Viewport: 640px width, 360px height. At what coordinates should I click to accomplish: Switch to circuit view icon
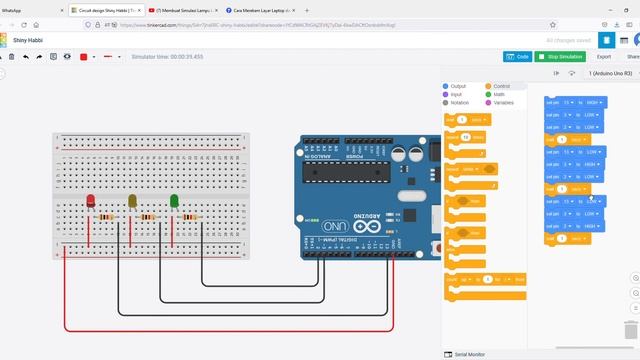click(x=606, y=40)
